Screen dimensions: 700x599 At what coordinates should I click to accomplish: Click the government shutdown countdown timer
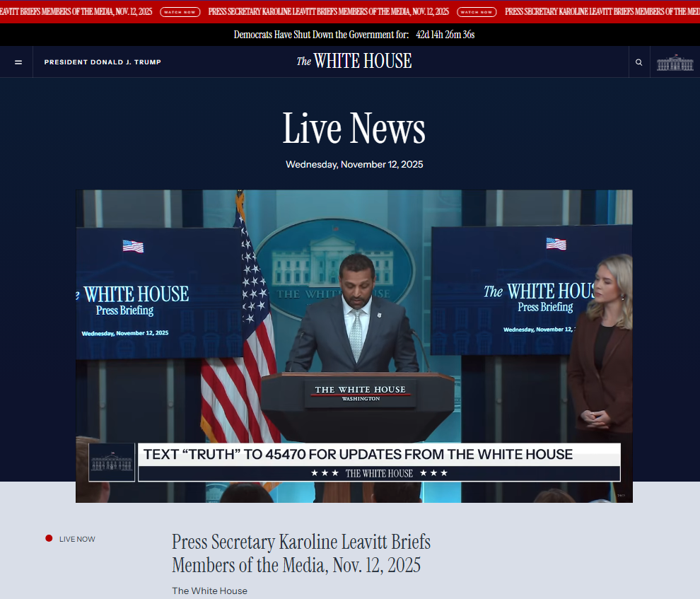point(445,35)
